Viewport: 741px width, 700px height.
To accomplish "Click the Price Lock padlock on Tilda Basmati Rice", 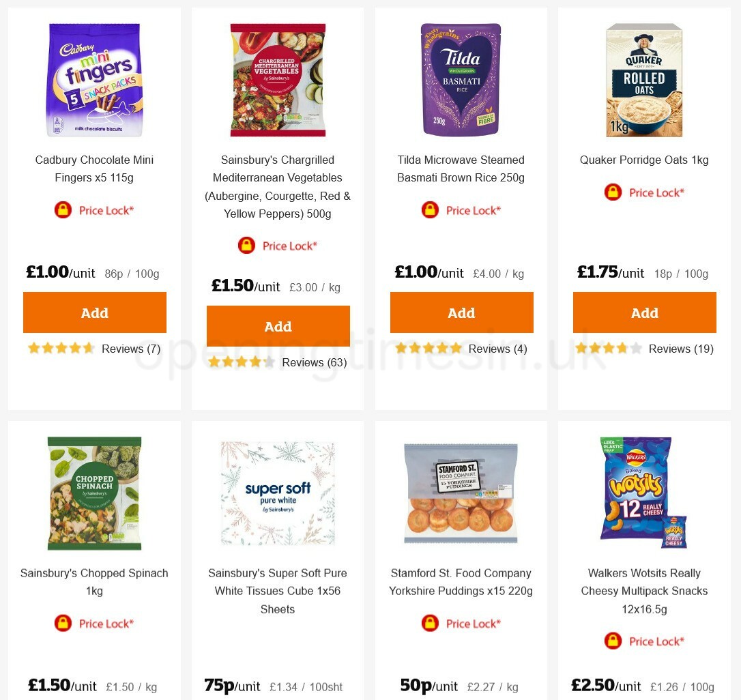I will (x=430, y=210).
